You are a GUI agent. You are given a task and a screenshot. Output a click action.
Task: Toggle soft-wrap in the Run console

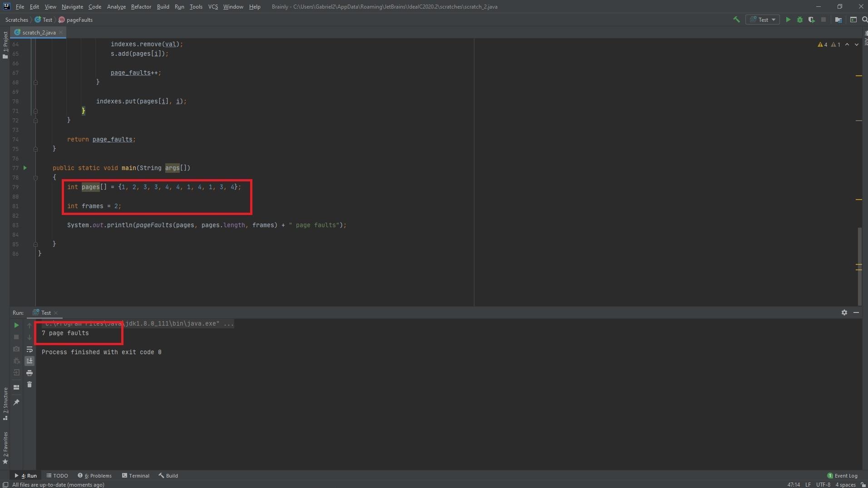[x=30, y=349]
